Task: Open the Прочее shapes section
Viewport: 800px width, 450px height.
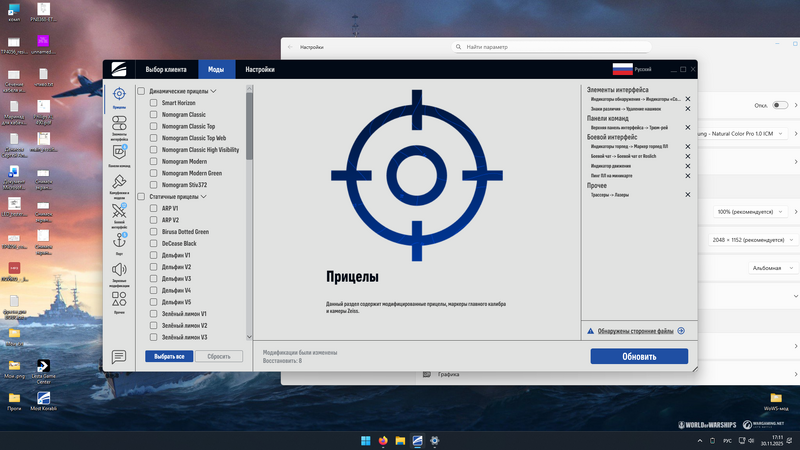Action: tap(119, 300)
